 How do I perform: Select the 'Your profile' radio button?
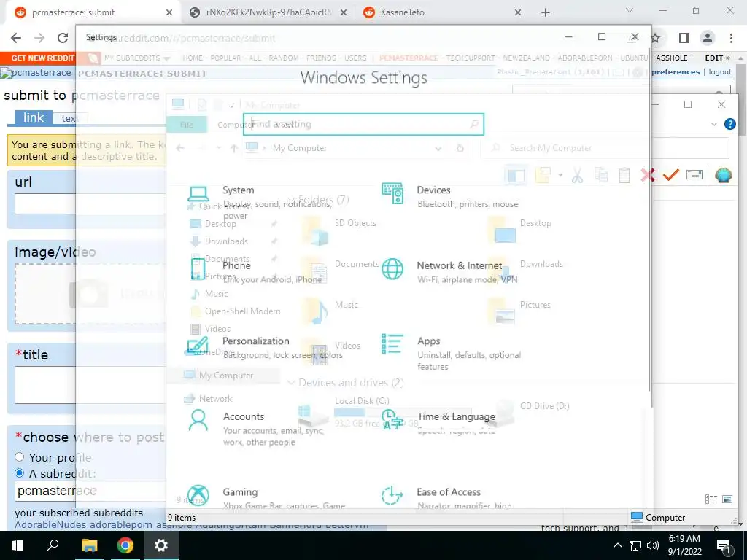pos(19,457)
